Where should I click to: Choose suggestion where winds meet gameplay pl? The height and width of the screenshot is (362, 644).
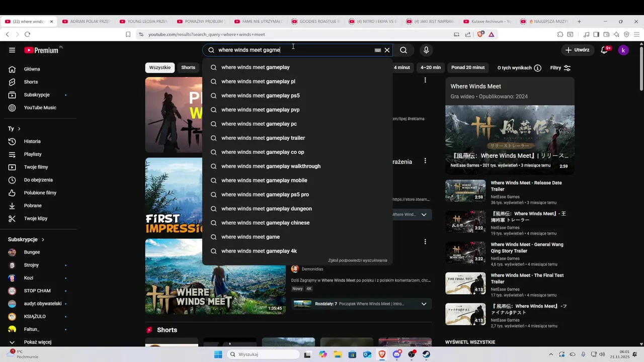pos(297,81)
